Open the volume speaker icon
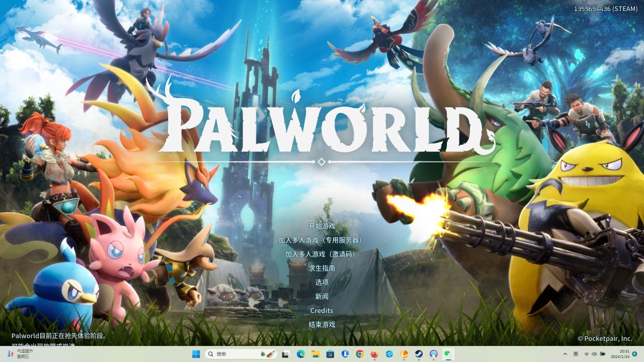Screen dimensions: 644x362 (x=594, y=354)
